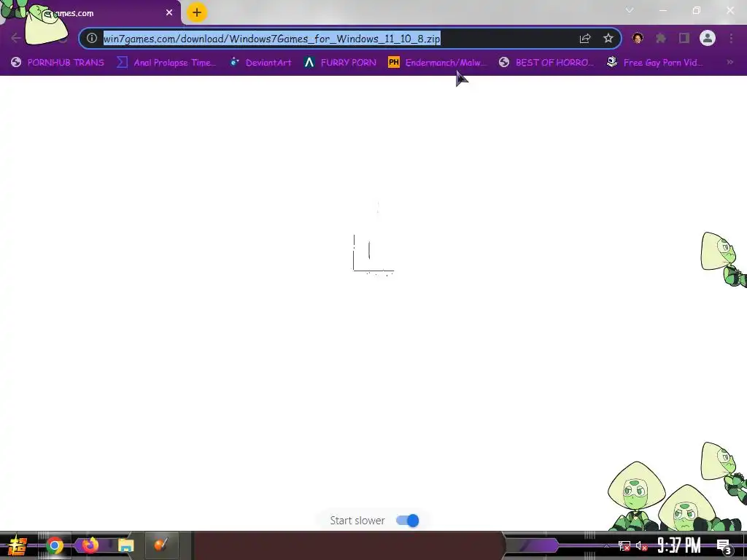This screenshot has width=747, height=560.
Task: Open the tab search chevron
Action: click(x=630, y=10)
